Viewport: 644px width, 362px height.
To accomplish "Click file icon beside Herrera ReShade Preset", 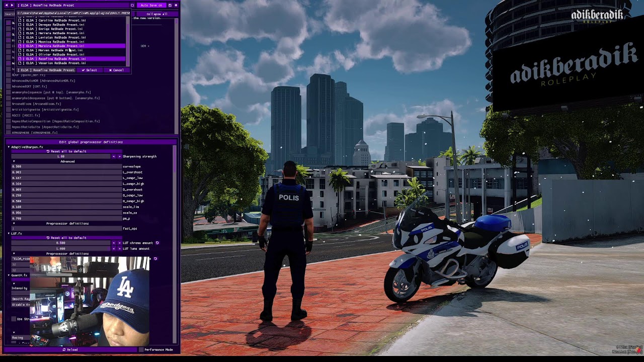I will tap(20, 33).
